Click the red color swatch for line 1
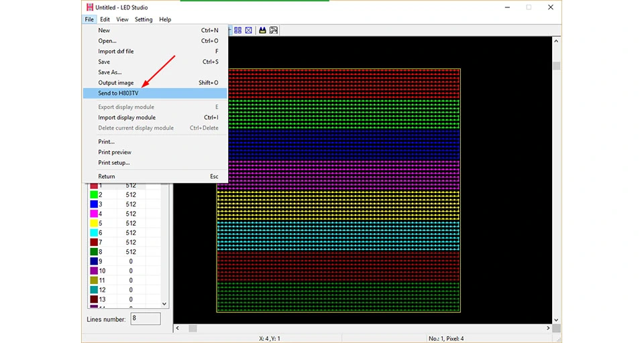The image size is (644, 343). pyautogui.click(x=94, y=186)
